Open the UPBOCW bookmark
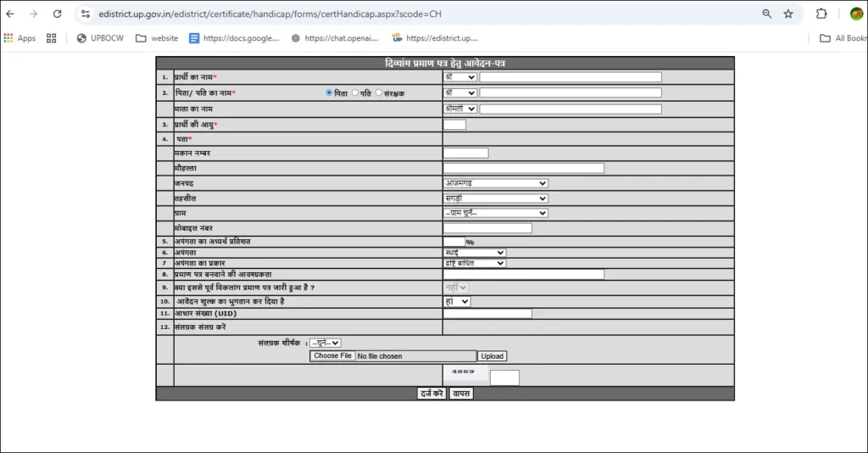The width and height of the screenshot is (868, 453). [x=98, y=38]
